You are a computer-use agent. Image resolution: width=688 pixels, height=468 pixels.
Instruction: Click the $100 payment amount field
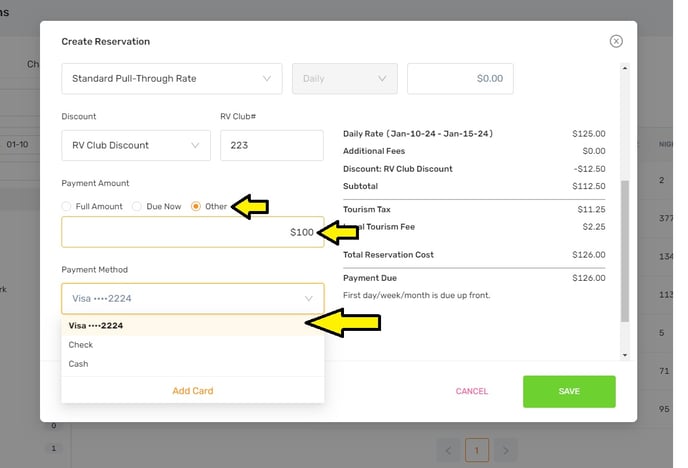click(x=192, y=232)
